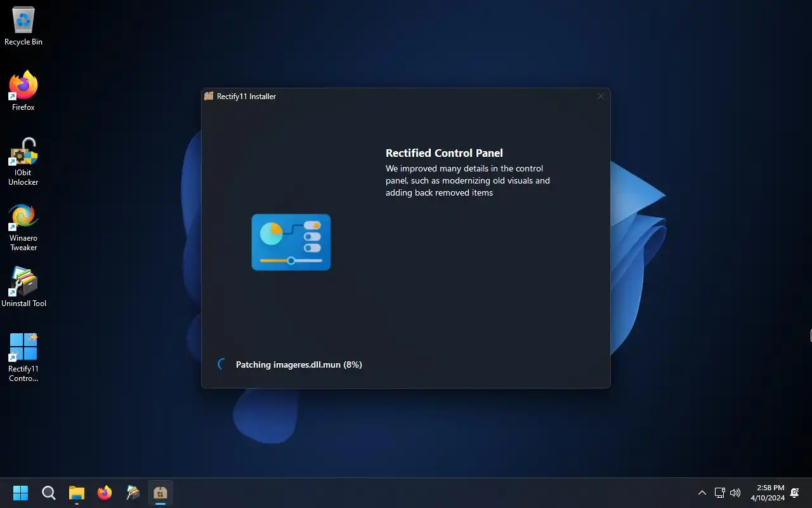This screenshot has width=812, height=508.
Task: Click the Rectify11 Installer close button
Action: click(601, 97)
